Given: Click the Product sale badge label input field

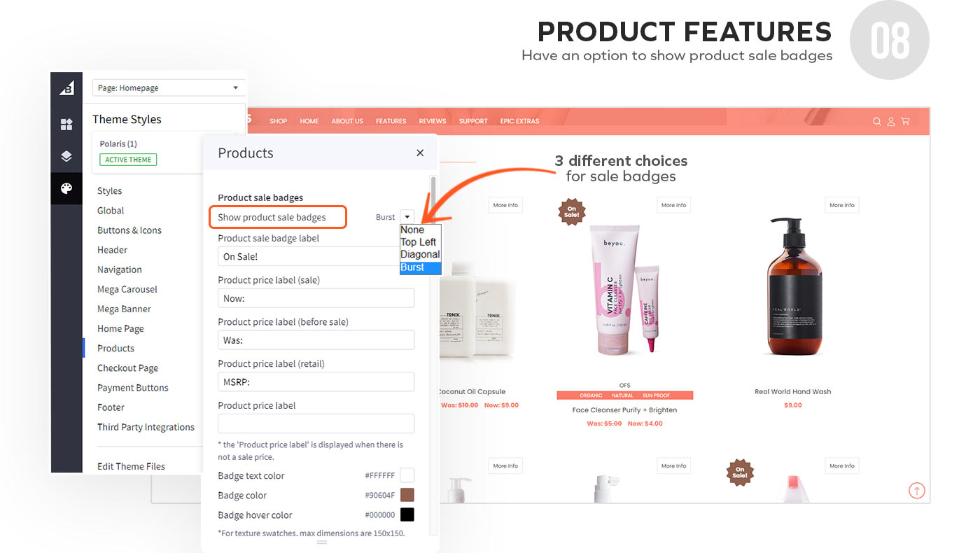Looking at the screenshot, I should (x=309, y=256).
